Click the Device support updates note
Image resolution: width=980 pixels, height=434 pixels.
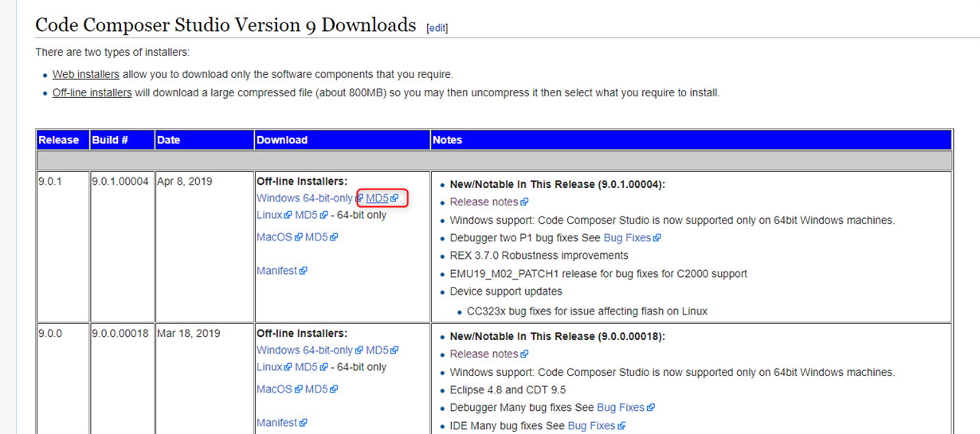(506, 291)
